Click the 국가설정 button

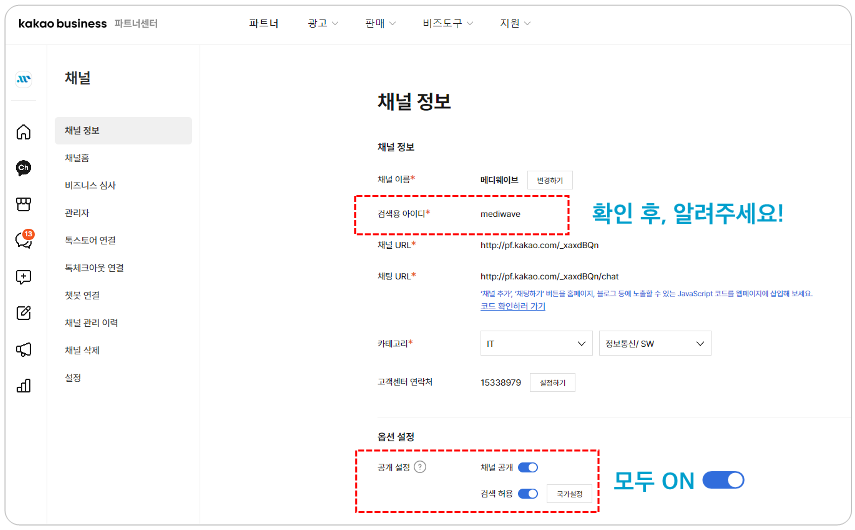[569, 493]
